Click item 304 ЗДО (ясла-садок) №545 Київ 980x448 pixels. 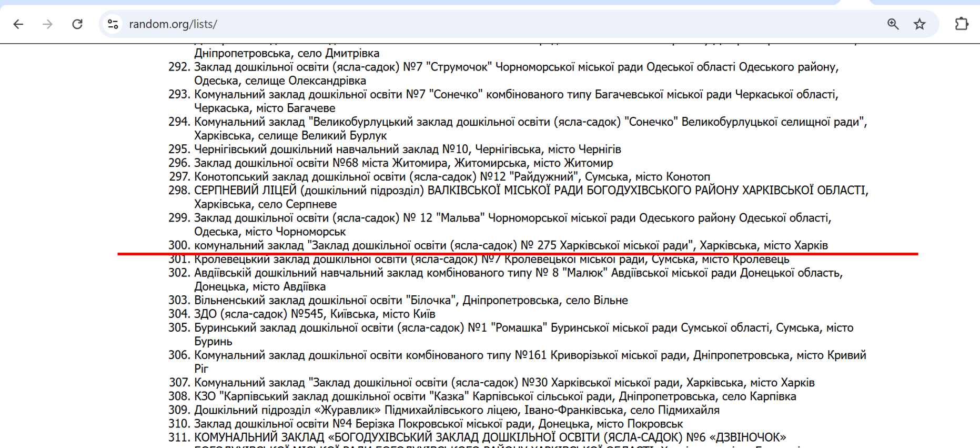coord(314,314)
